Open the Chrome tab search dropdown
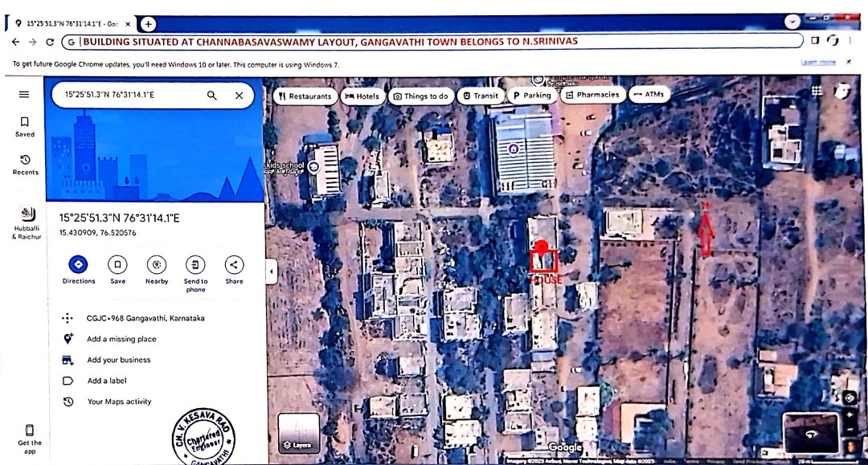 [x=792, y=22]
